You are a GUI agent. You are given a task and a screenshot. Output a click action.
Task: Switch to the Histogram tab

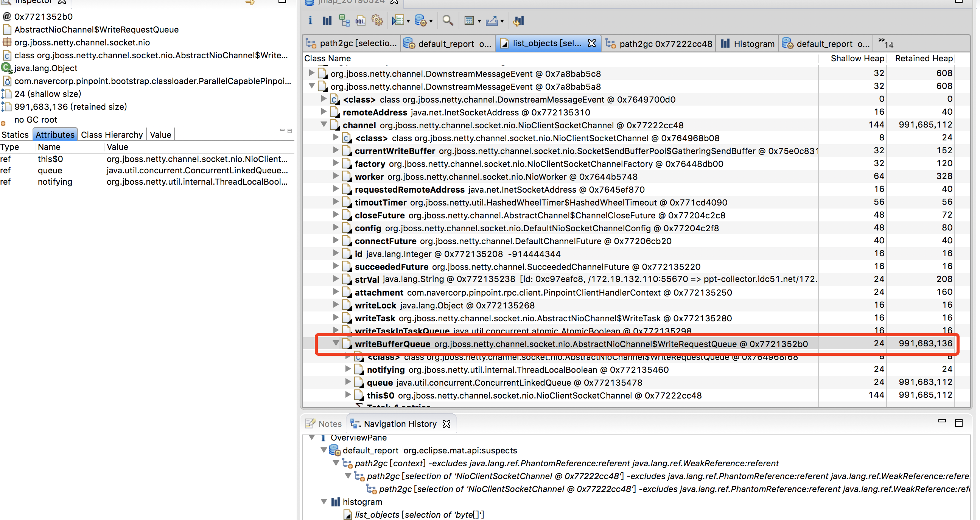pos(748,44)
